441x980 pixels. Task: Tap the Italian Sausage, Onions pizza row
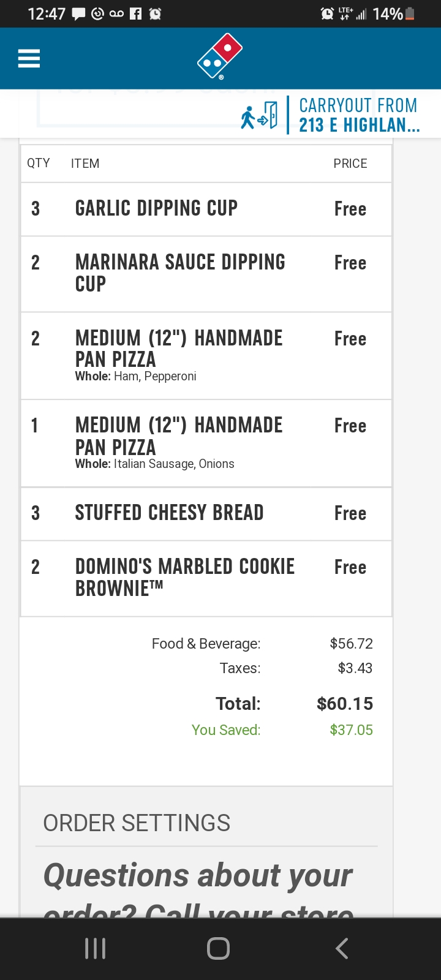click(x=206, y=443)
